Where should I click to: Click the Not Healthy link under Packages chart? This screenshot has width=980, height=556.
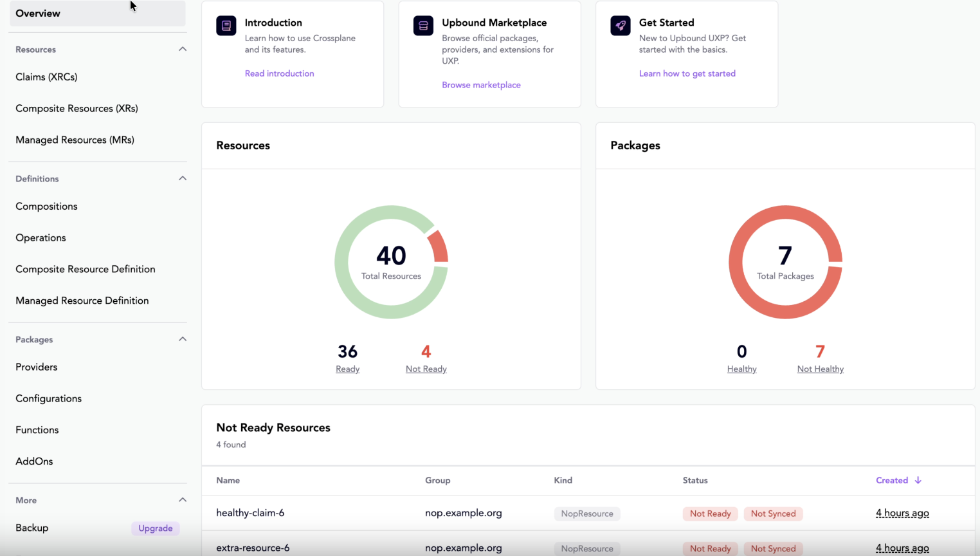[x=820, y=369]
